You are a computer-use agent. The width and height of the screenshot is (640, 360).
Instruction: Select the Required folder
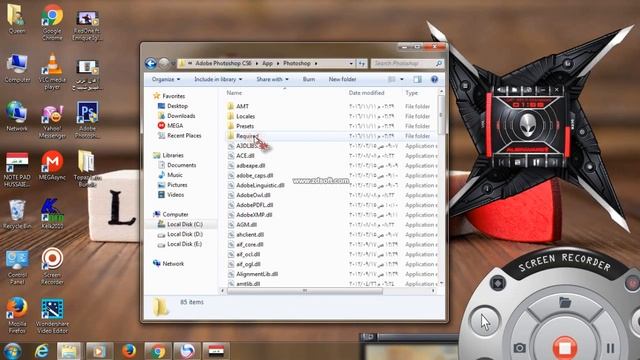(x=247, y=136)
